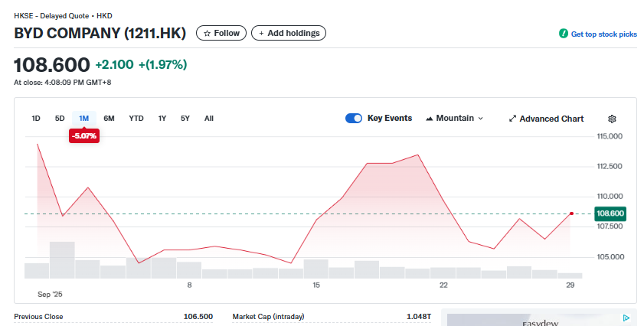Click the BYD COMPANY (1211.HK) title

click(100, 33)
